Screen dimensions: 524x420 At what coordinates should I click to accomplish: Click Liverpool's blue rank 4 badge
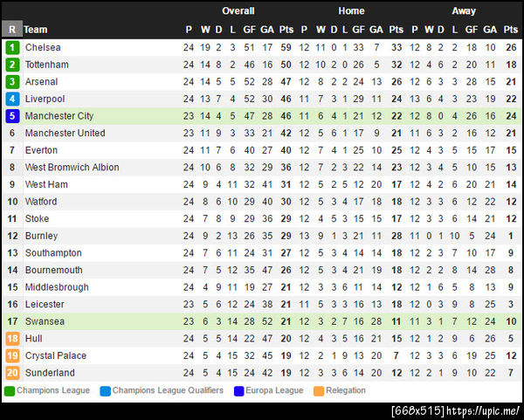[12, 99]
